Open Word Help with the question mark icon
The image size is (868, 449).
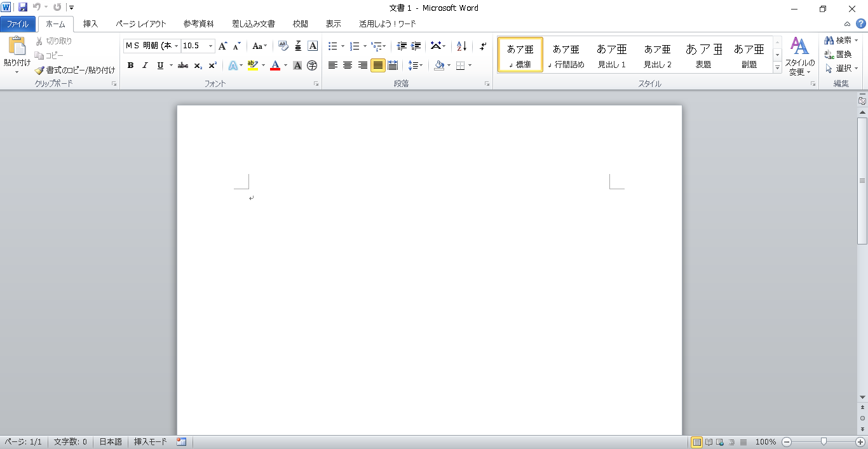point(860,24)
